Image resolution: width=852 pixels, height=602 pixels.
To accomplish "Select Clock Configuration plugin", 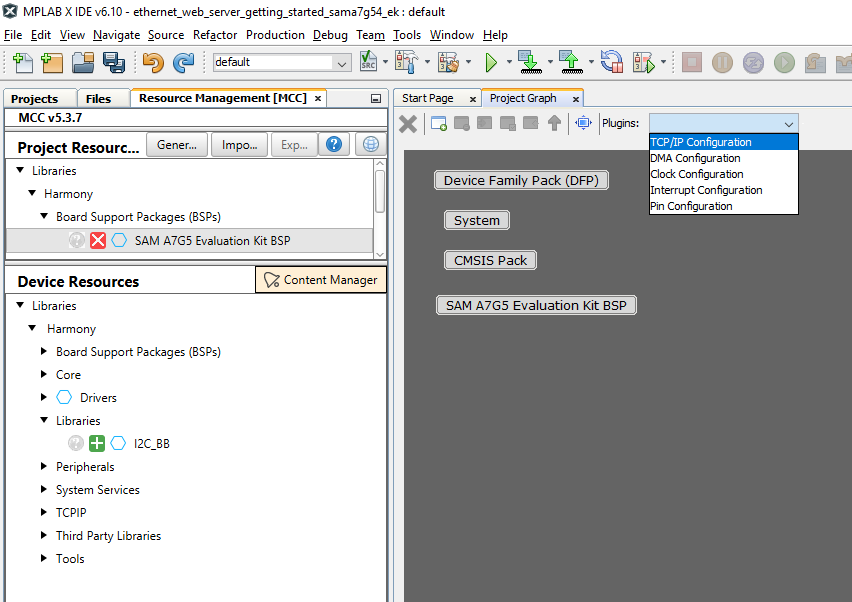I will [x=724, y=174].
